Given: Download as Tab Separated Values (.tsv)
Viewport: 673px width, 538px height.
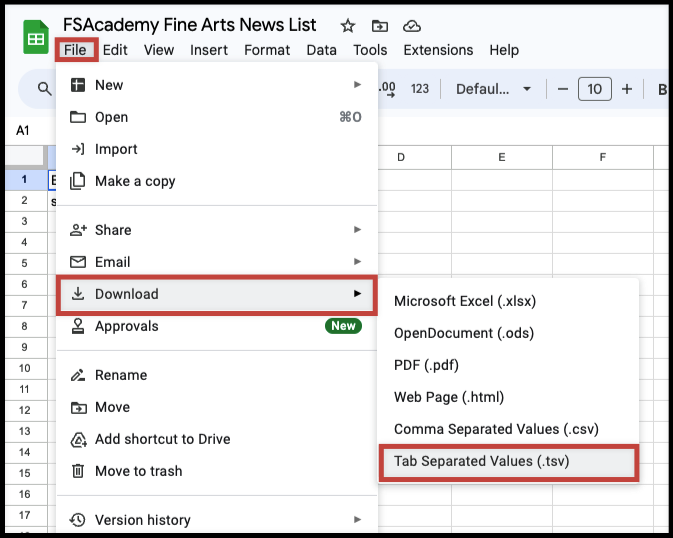Looking at the screenshot, I should (509, 461).
